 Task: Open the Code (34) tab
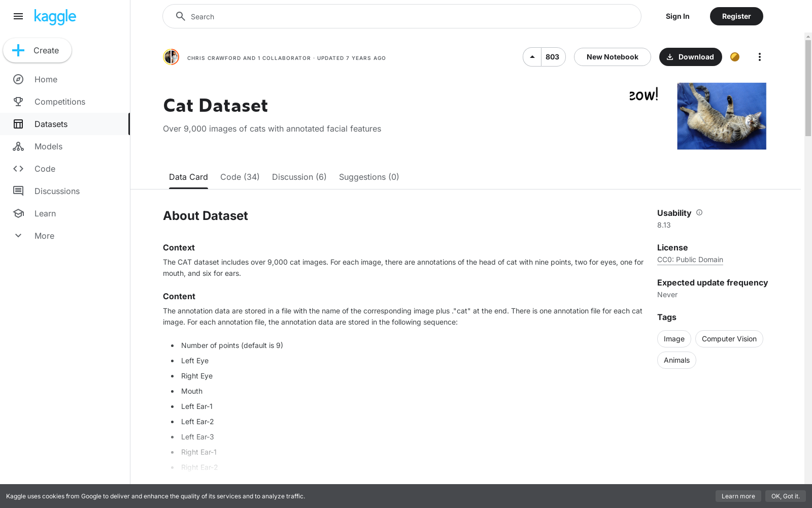pos(240,177)
